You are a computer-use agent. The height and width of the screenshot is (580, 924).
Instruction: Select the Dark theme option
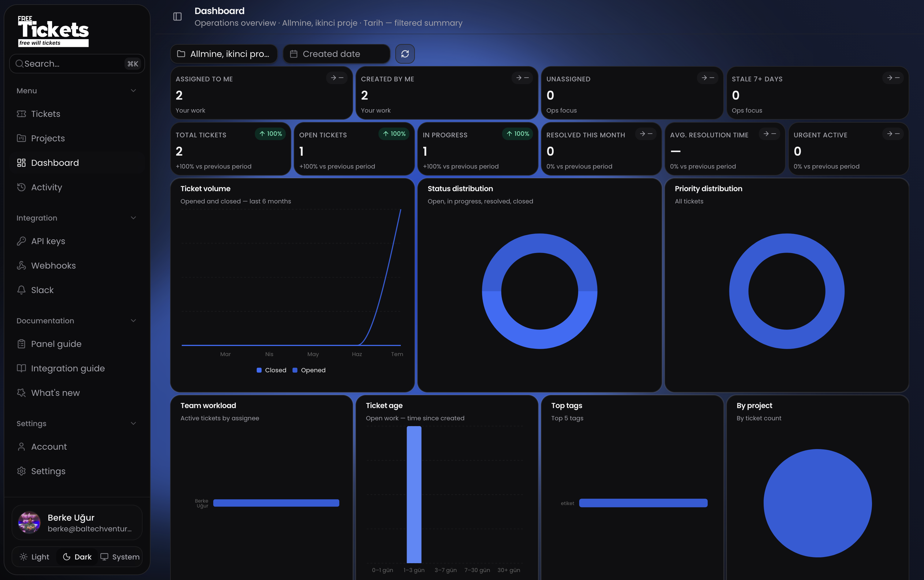77,557
